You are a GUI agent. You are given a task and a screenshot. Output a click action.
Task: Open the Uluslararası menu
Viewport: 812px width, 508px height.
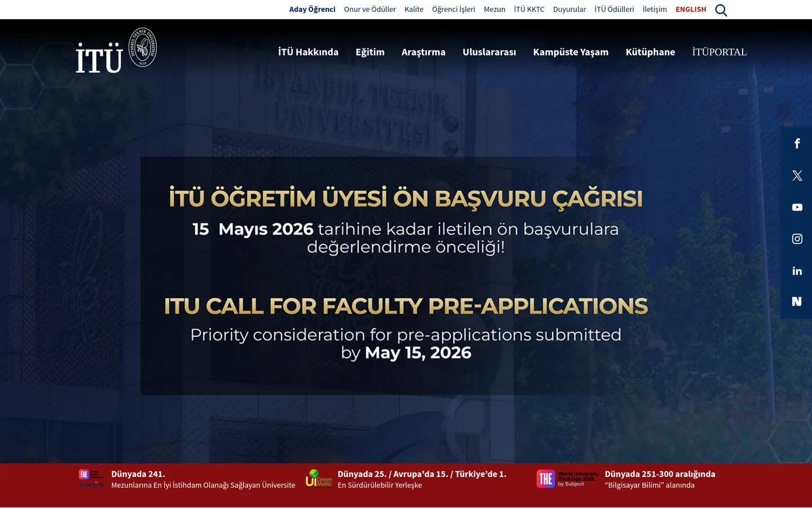[489, 52]
